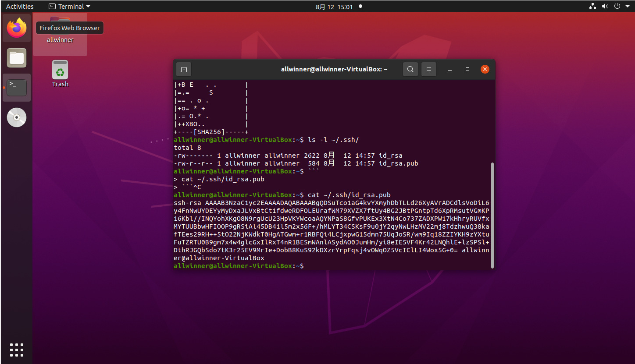
Task: Maximize the terminal window
Action: (467, 69)
